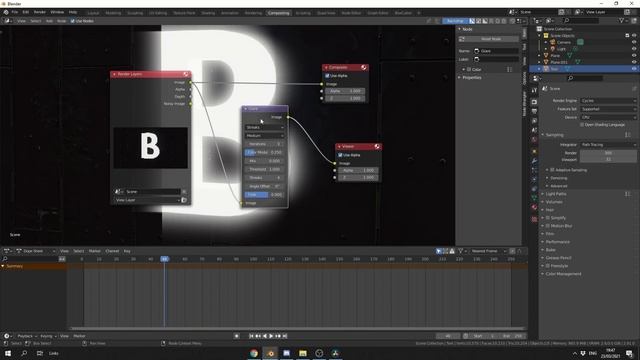Open the Glare type Streaks dropdown

tap(264, 127)
